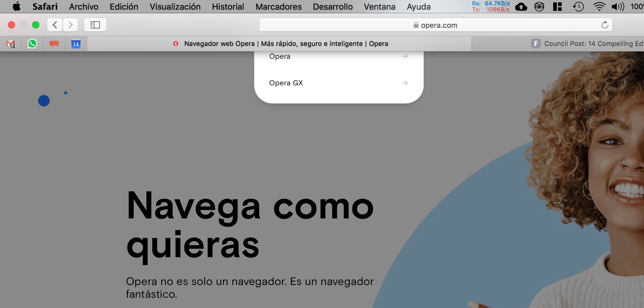Expand the Opera GX submenu arrow
This screenshot has width=644, height=308.
405,83
